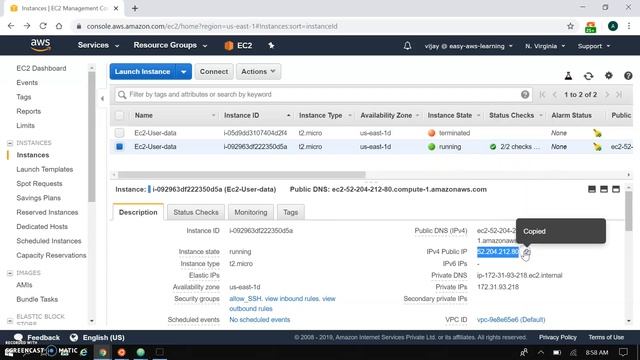
Task: Click the Privacy Policy footer link
Action: [558, 338]
